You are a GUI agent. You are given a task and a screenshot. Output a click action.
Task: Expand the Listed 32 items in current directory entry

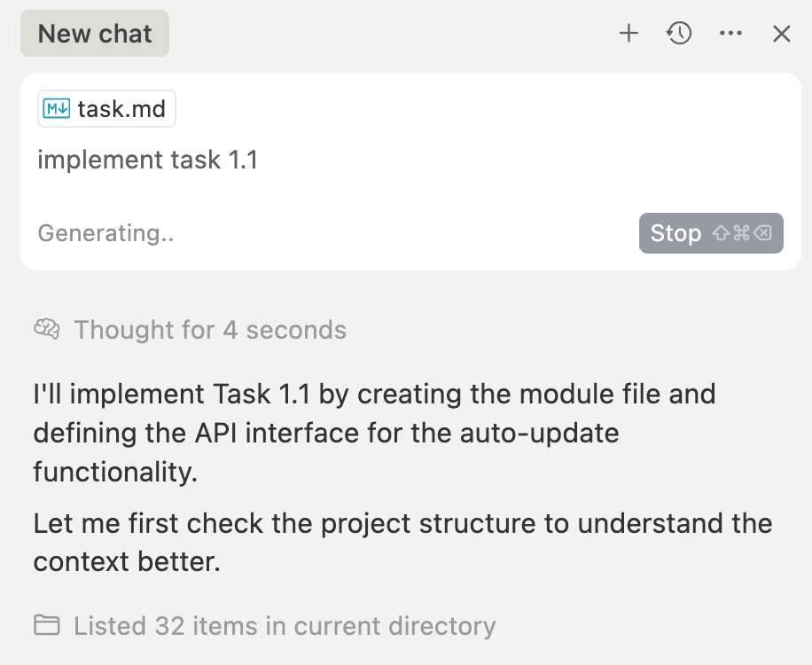pos(284,626)
